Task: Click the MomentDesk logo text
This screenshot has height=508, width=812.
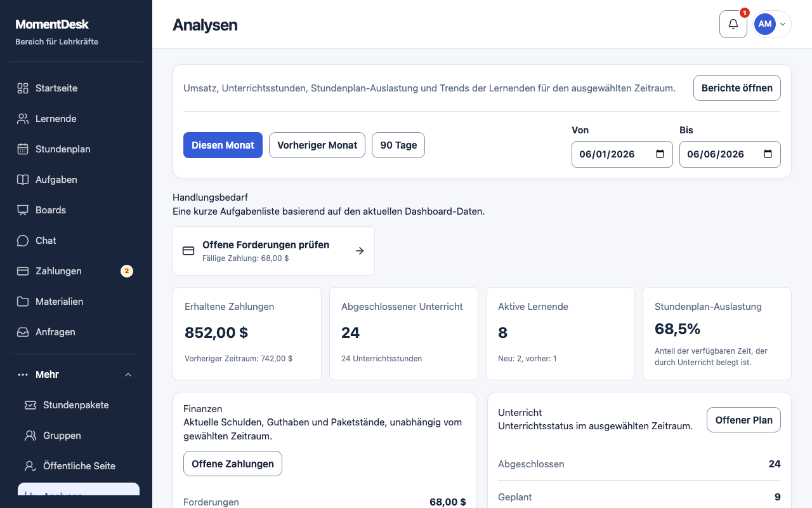Action: (52, 24)
